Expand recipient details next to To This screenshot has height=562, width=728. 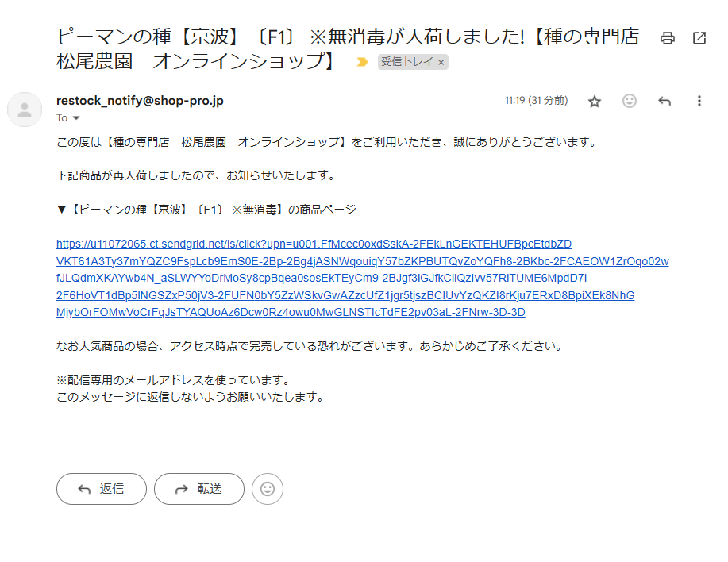[x=76, y=117]
